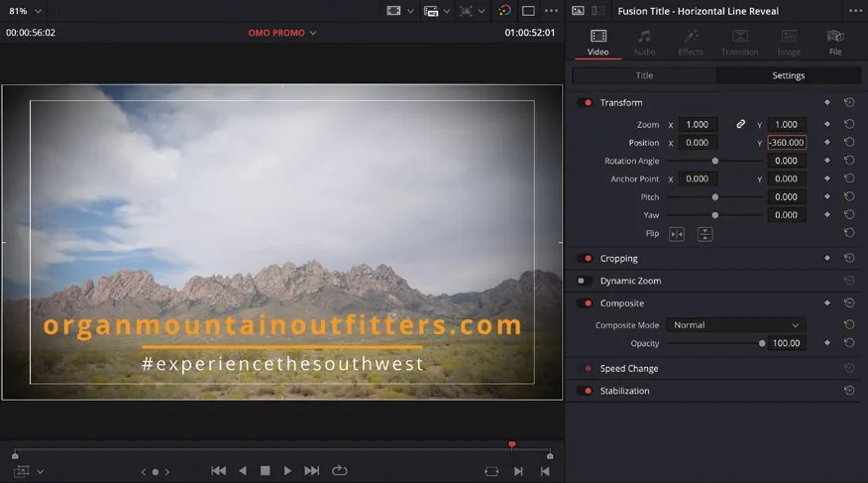Switch to the Video inspector tab
Screen dimensions: 868x483
click(x=597, y=43)
